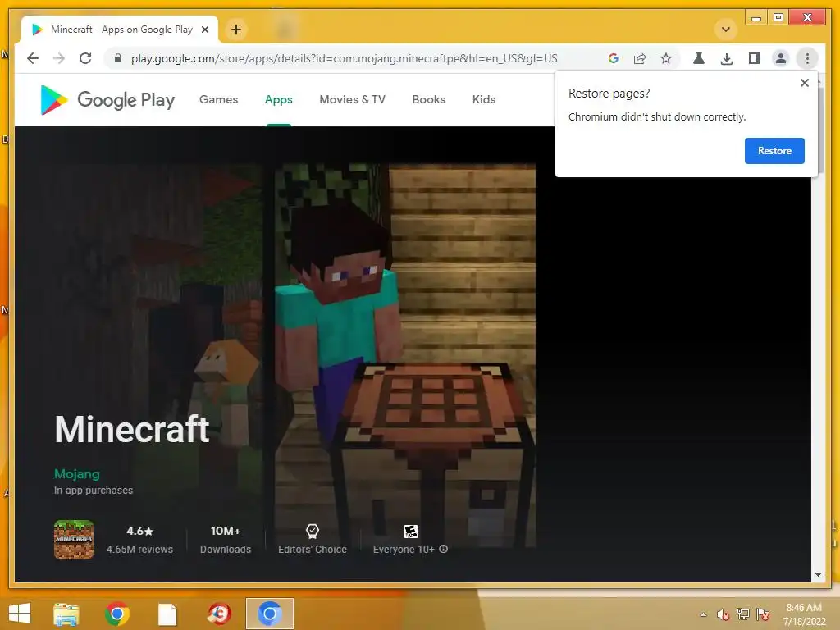This screenshot has height=630, width=840.
Task: Open the Windows Start button
Action: tap(20, 614)
